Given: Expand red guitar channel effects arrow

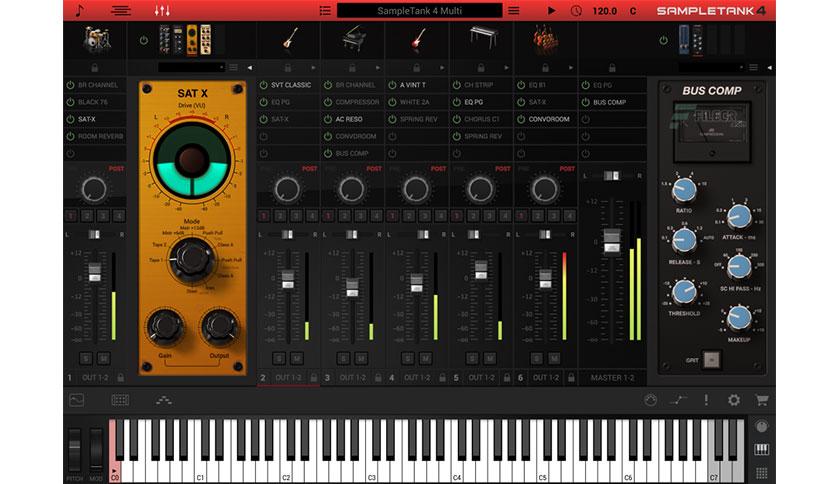Looking at the screenshot, I should [442, 68].
